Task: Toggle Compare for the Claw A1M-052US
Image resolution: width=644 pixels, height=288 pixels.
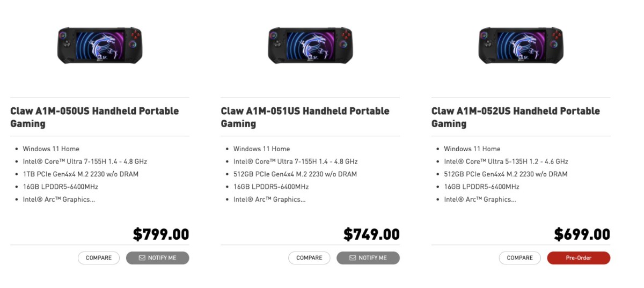Action: pos(519,258)
